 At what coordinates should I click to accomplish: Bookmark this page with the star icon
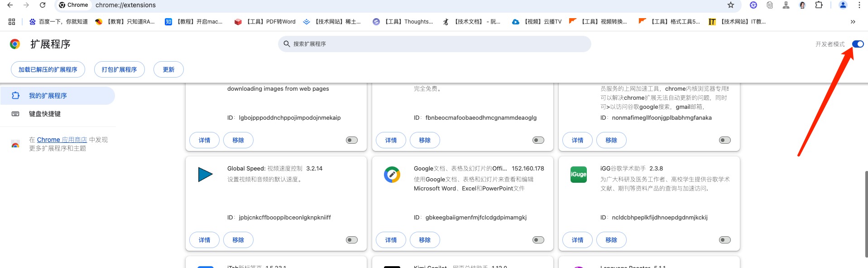pyautogui.click(x=730, y=5)
